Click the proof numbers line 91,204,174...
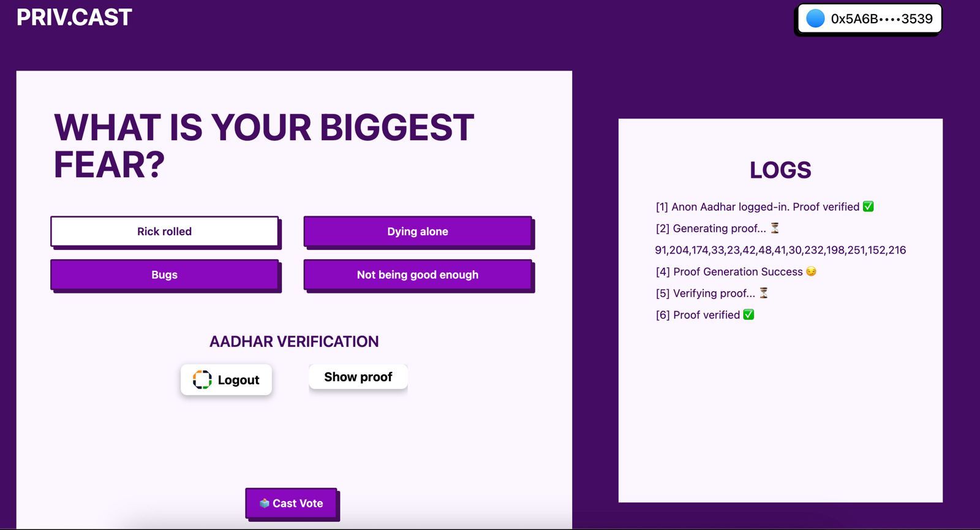 click(x=780, y=250)
